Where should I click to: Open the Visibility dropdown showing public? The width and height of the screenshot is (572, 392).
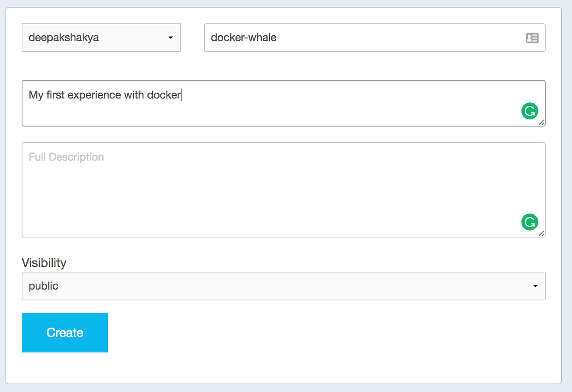[x=283, y=286]
